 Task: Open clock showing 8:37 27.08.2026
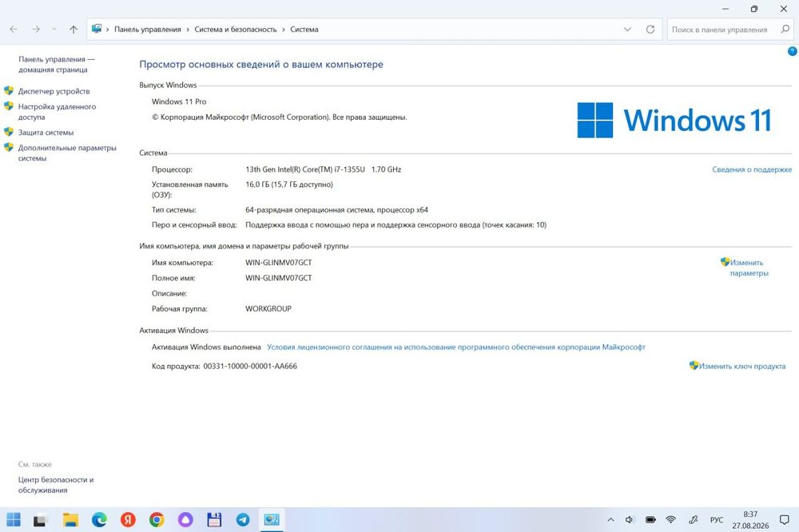[750, 520]
